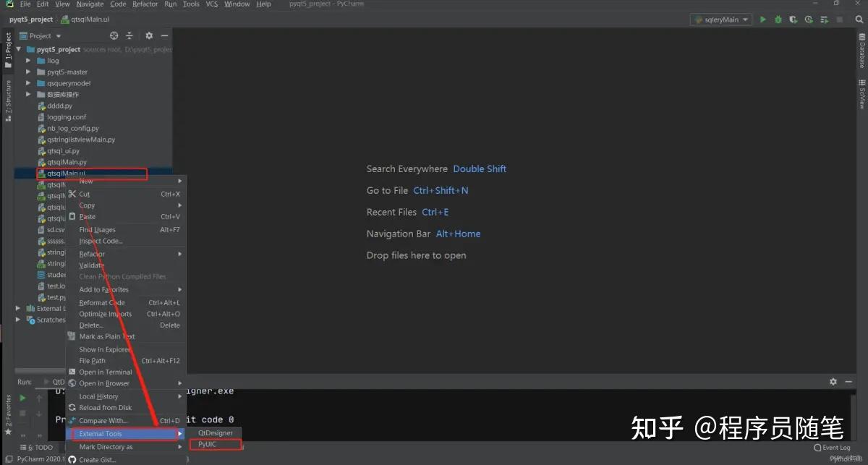Open the Project view selector dropdown

coord(41,35)
